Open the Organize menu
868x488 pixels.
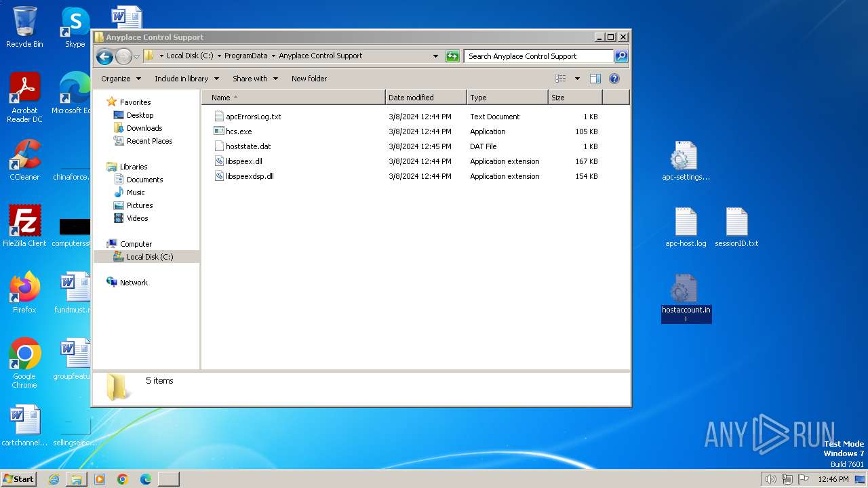121,79
